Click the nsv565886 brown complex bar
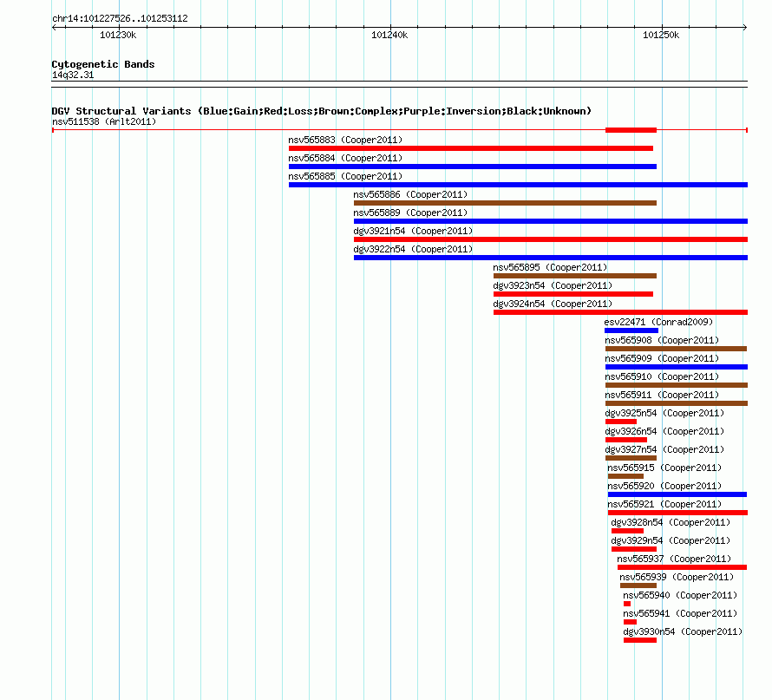The height and width of the screenshot is (700, 772). pos(505,203)
